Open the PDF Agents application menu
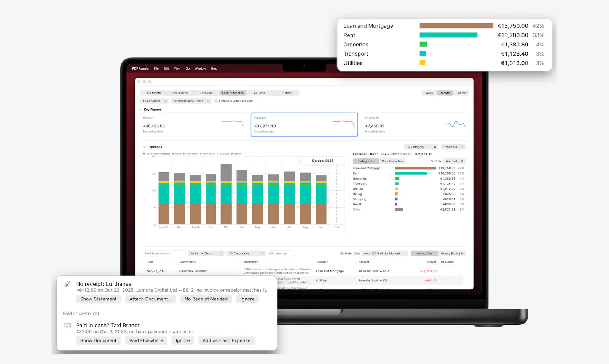Image resolution: width=609 pixels, height=364 pixels. click(140, 68)
